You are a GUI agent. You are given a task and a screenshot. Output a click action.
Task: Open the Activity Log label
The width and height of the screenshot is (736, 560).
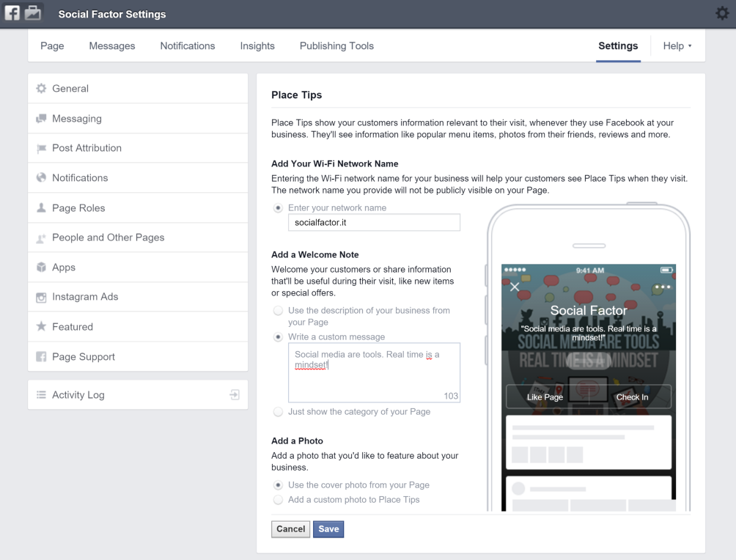click(78, 395)
